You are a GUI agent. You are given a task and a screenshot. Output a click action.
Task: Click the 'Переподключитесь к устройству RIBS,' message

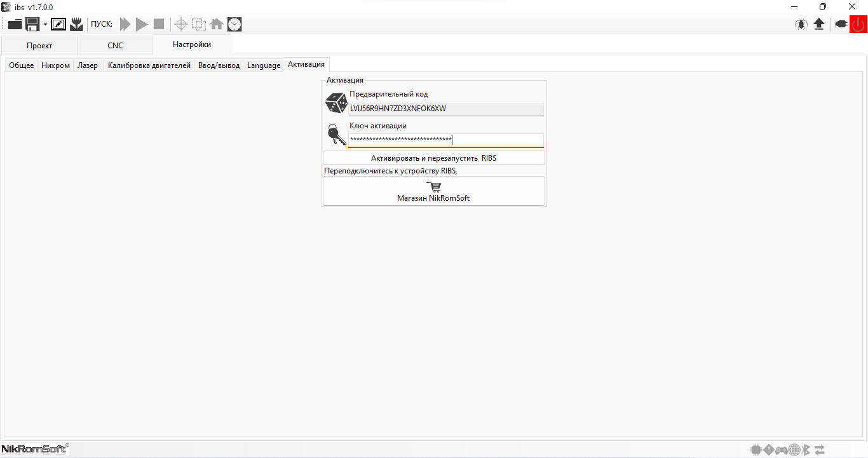[x=391, y=171]
